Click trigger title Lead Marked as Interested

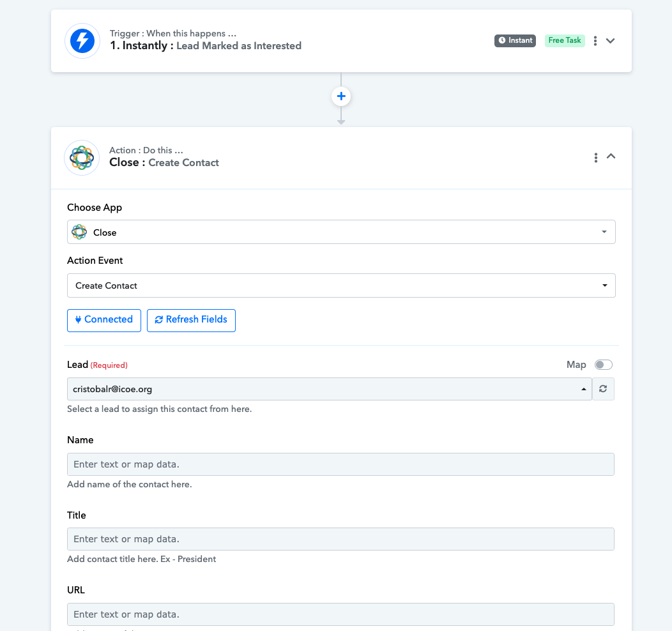click(239, 46)
